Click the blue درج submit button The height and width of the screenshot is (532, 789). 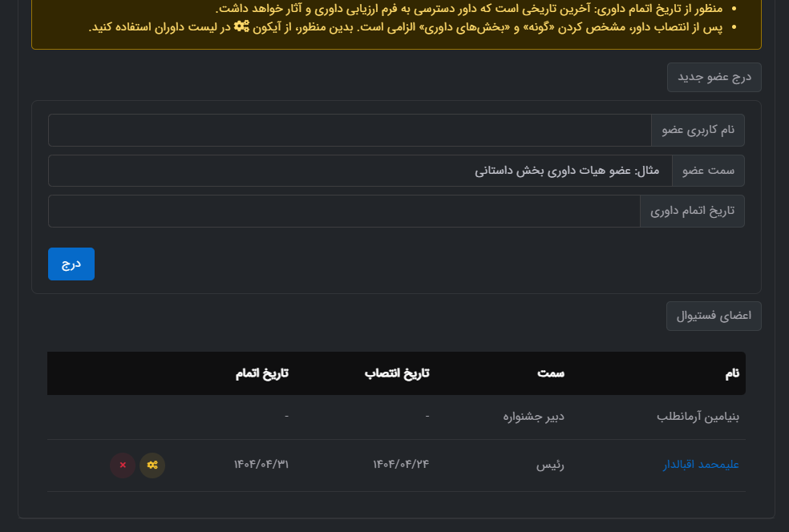pos(71,264)
